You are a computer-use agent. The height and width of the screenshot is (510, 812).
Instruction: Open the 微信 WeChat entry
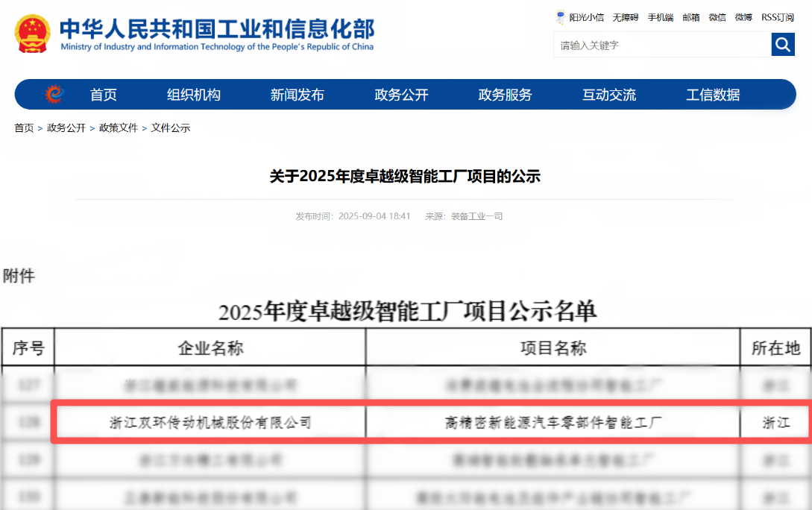pyautogui.click(x=717, y=17)
